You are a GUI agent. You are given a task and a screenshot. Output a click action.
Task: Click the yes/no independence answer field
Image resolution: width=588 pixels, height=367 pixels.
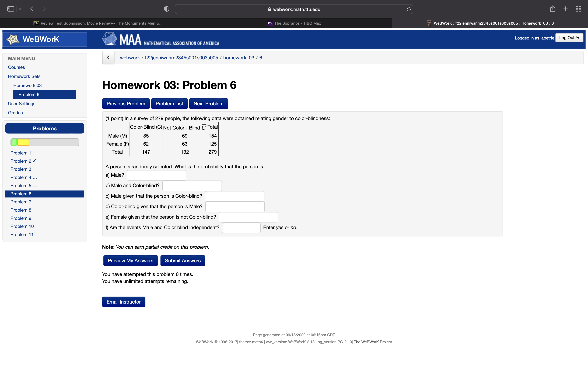click(241, 227)
